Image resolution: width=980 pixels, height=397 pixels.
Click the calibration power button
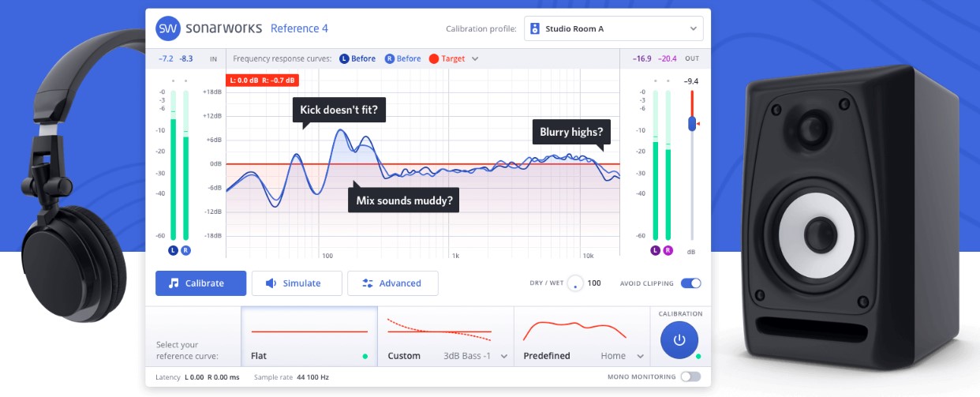click(x=679, y=339)
